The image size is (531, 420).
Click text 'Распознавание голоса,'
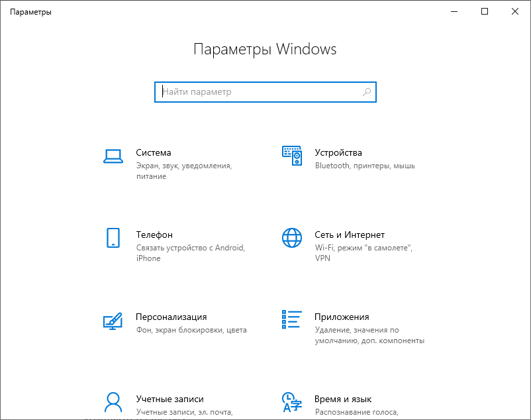pos(357,412)
